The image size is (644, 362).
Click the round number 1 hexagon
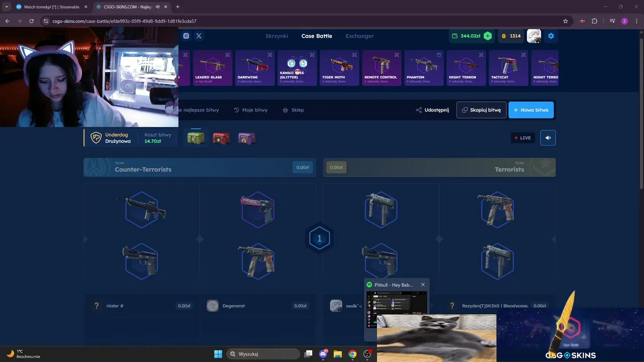[x=319, y=239]
